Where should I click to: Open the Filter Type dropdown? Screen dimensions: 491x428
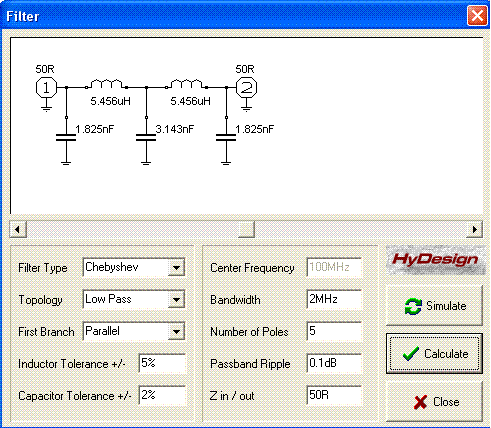point(176,267)
